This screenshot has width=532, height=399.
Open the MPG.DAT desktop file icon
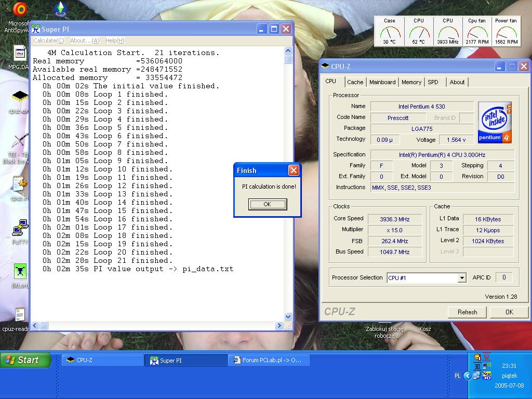click(20, 54)
